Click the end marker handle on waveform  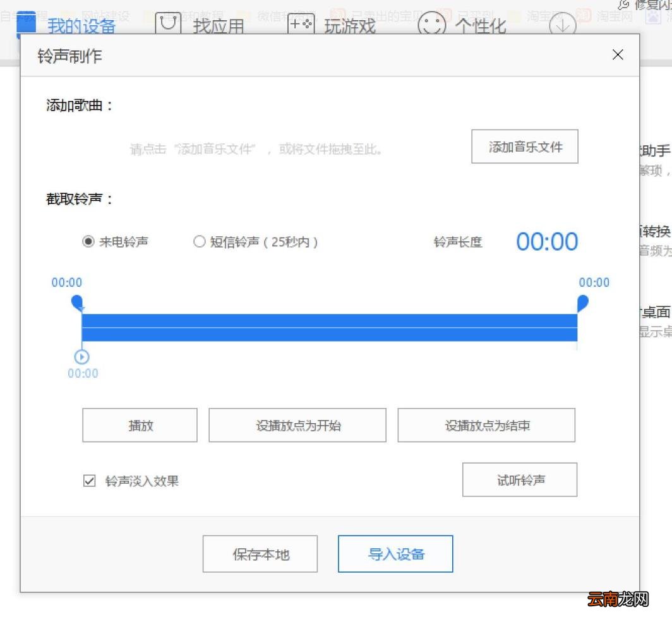tap(582, 303)
